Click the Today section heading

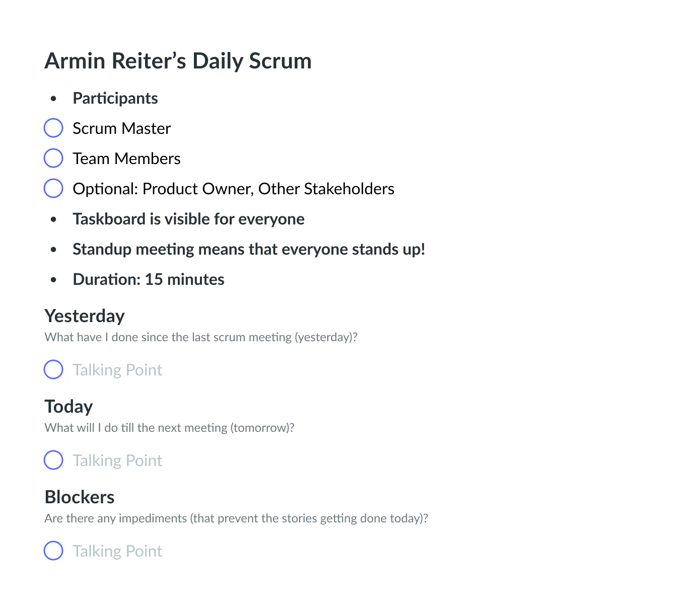coord(68,407)
